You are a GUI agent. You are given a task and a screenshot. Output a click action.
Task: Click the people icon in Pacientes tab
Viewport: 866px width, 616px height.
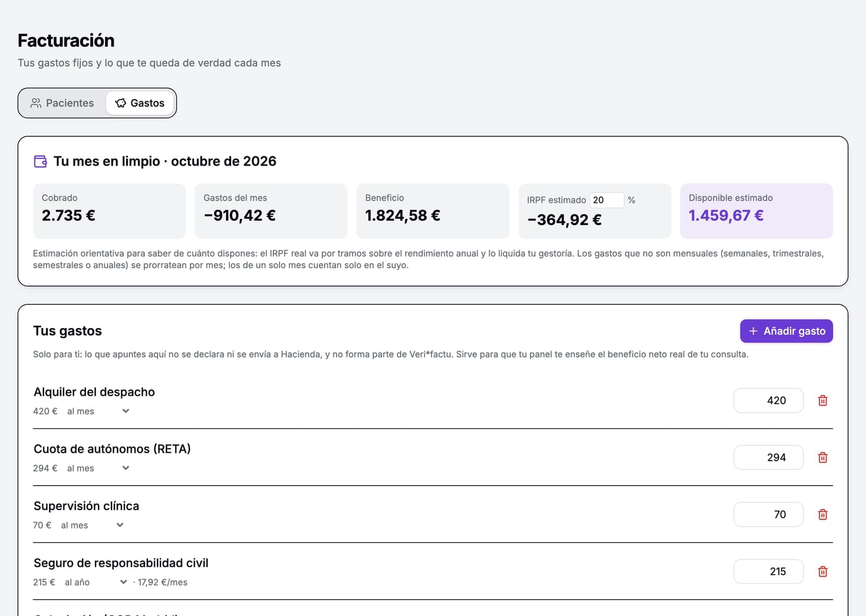pyautogui.click(x=36, y=103)
